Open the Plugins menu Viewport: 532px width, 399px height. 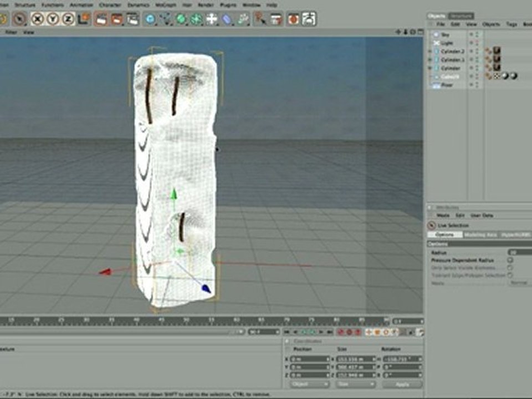228,5
